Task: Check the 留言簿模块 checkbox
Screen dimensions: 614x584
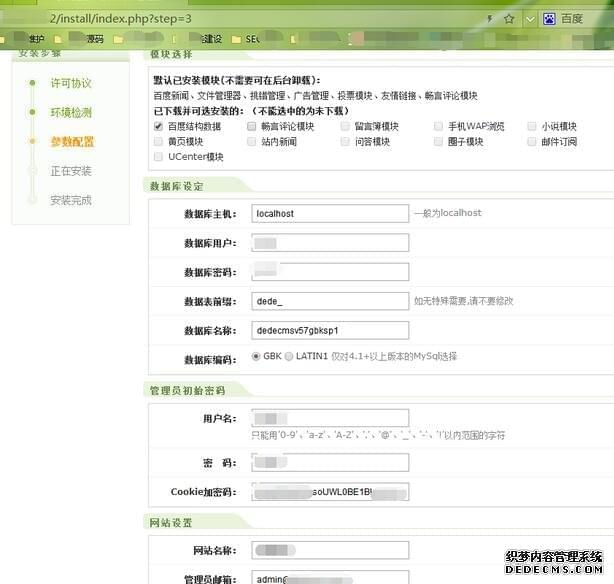Action: click(x=345, y=126)
